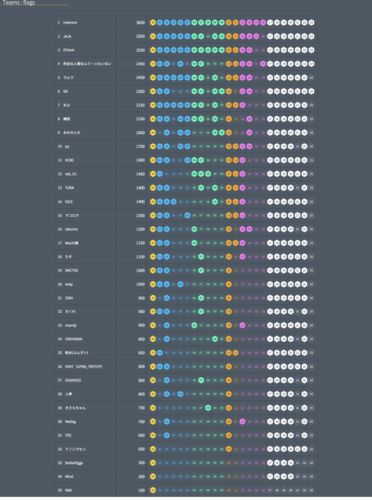The image size is (372, 500).
Task: Open the rank 14 team name DICE
Action: tap(69, 202)
